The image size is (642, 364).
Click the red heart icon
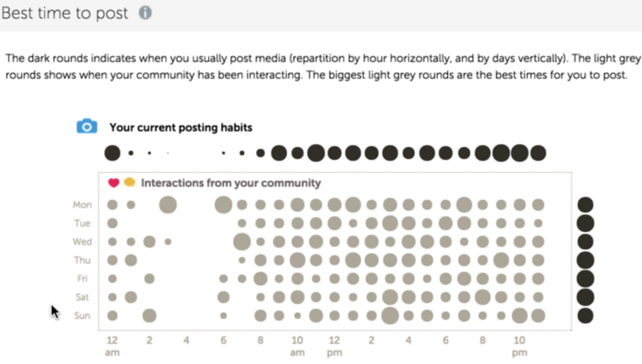[x=113, y=183]
